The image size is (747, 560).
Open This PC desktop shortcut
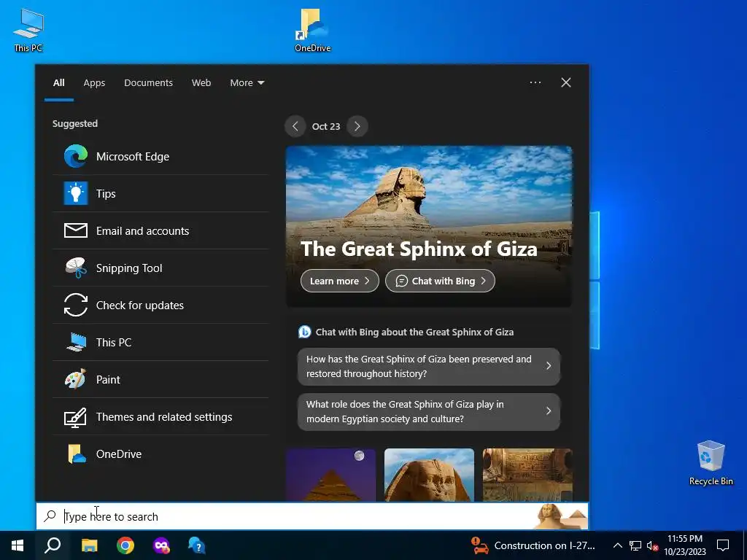tap(28, 30)
